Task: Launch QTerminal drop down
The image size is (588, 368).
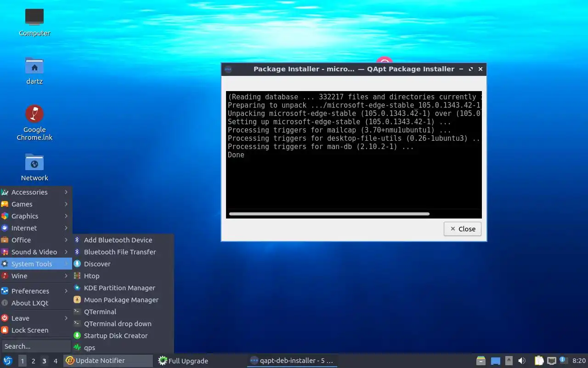Action: [x=123, y=323]
